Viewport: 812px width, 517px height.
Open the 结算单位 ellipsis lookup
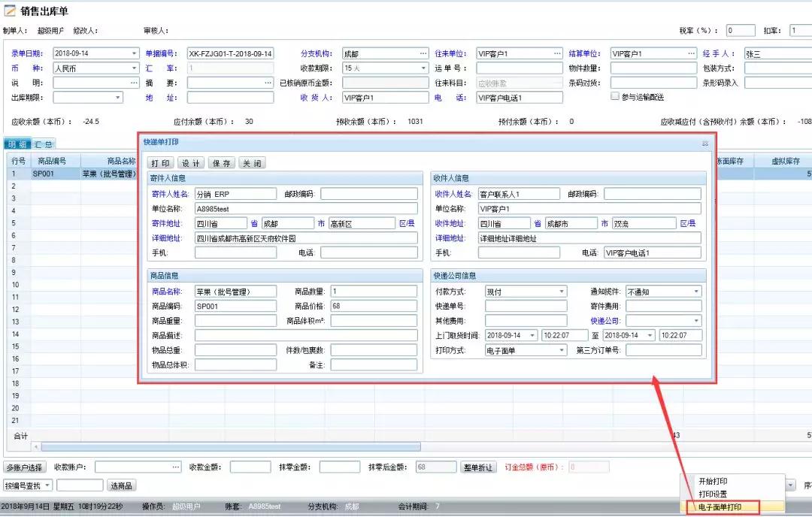point(692,53)
